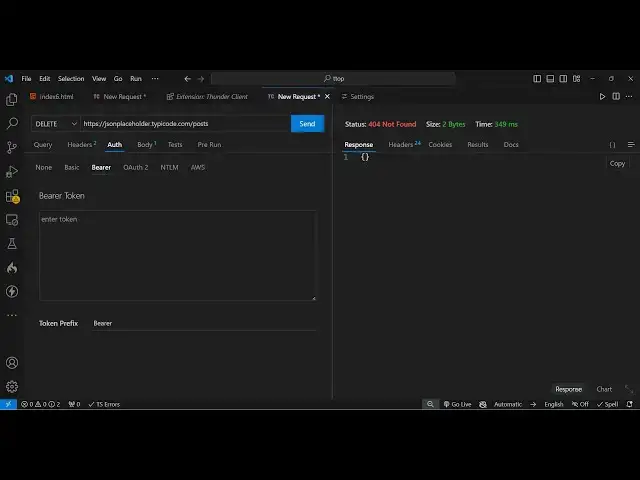Click TS Errors status bar item
The height and width of the screenshot is (480, 640).
click(104, 404)
